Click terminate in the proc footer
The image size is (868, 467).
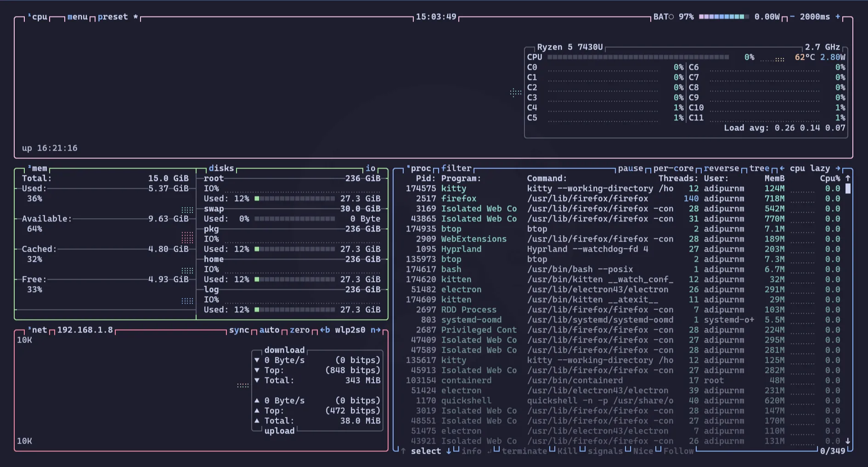click(524, 451)
